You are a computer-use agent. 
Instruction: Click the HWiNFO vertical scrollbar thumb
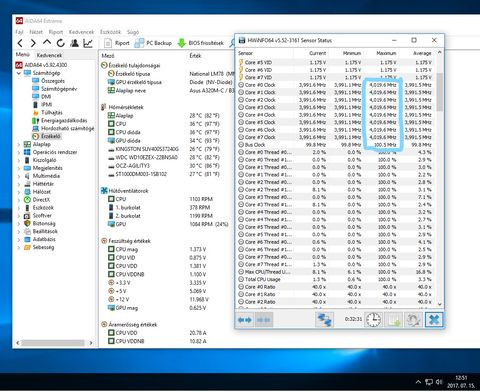click(x=439, y=92)
